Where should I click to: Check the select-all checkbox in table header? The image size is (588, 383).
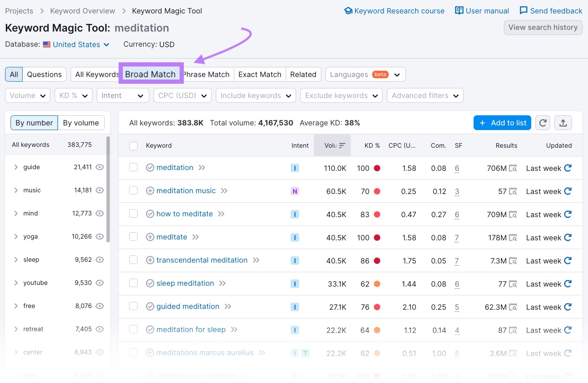(x=133, y=146)
